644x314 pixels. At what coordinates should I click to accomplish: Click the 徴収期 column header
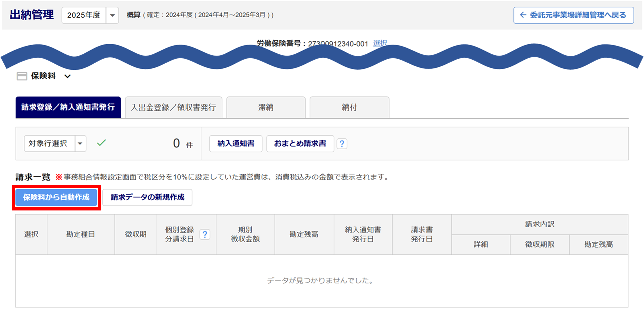pos(136,234)
